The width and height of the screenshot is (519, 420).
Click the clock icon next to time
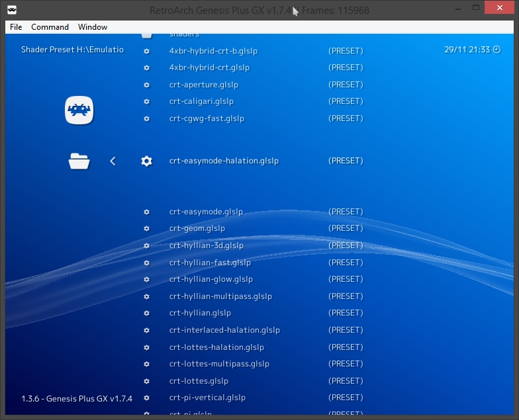(x=496, y=50)
